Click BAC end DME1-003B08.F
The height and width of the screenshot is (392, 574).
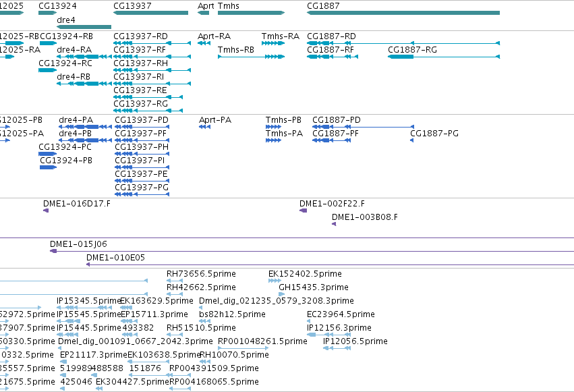click(365, 217)
